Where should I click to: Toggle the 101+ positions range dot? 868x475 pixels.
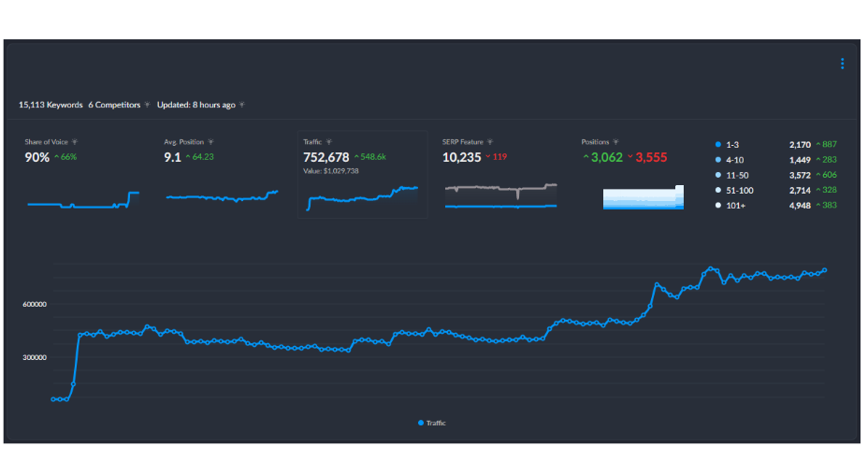717,205
